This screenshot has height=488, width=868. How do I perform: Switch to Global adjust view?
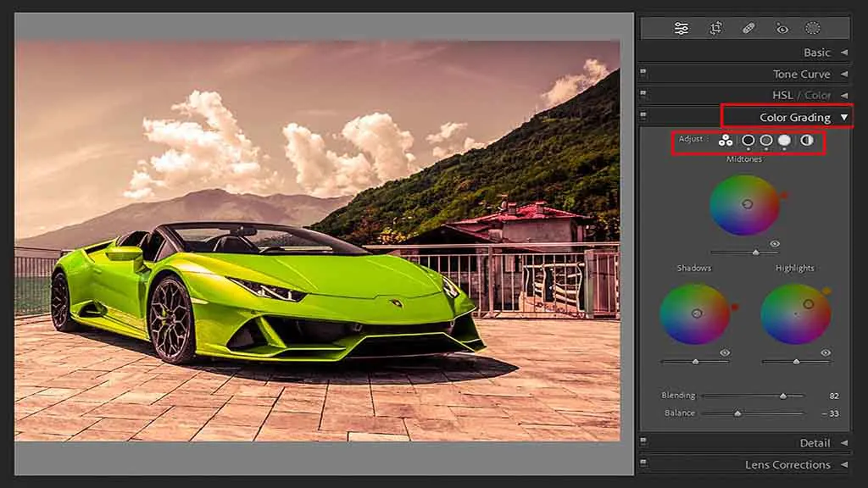807,141
